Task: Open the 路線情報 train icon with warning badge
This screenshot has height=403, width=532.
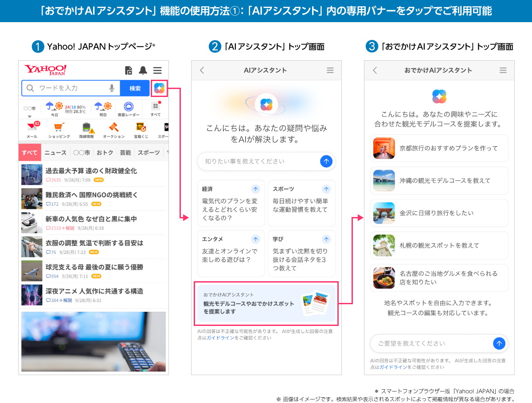Action: coord(87,128)
